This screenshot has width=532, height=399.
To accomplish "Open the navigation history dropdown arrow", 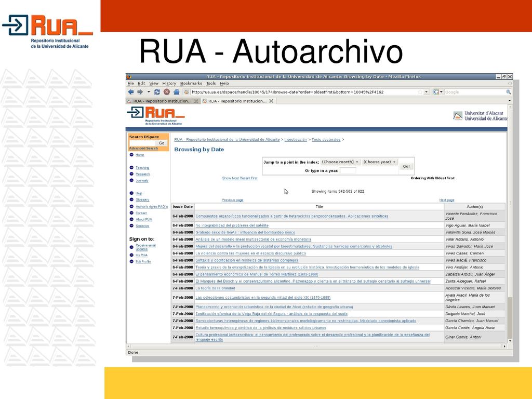I will point(149,92).
